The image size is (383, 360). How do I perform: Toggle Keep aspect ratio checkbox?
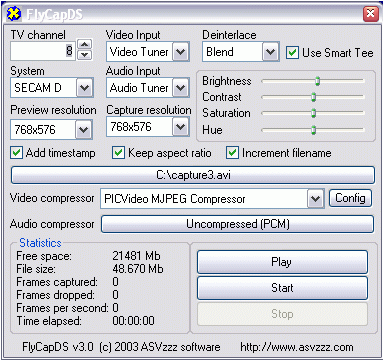point(118,153)
